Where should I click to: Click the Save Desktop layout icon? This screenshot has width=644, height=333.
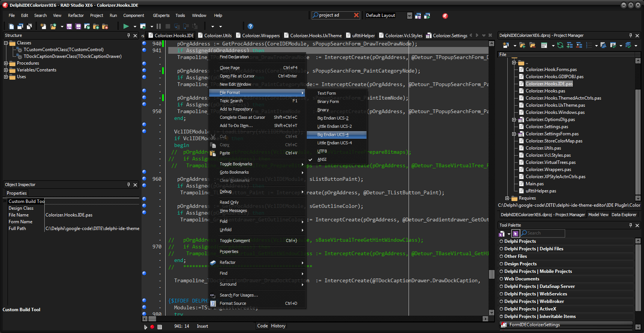(418, 16)
